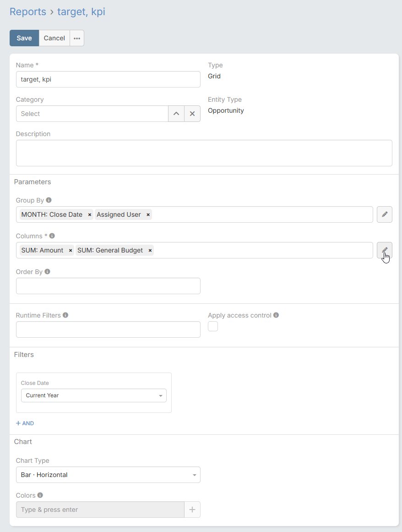
Task: Remove the SUM: General Budget column tag
Action: tap(150, 250)
